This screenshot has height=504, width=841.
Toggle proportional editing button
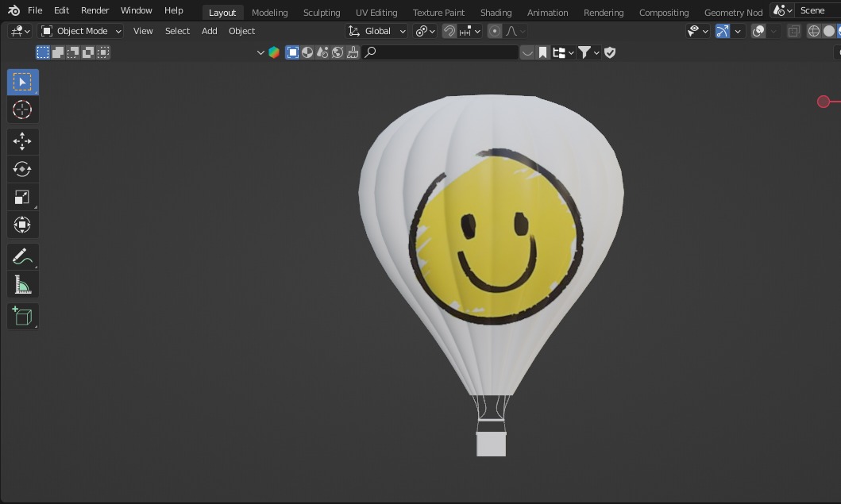tap(495, 31)
